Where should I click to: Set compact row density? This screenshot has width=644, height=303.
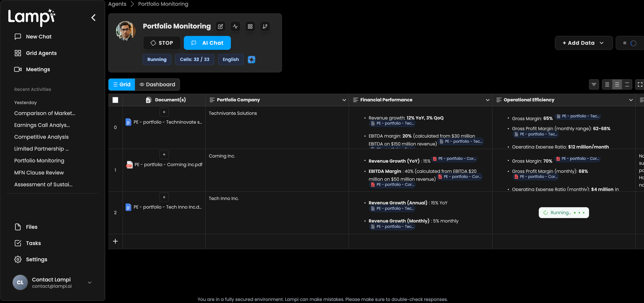[x=607, y=84]
